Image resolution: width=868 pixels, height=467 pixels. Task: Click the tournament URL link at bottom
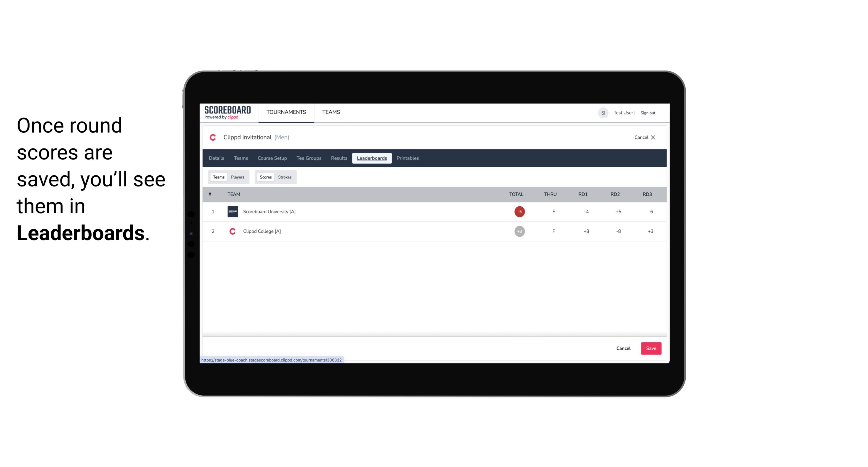click(272, 360)
